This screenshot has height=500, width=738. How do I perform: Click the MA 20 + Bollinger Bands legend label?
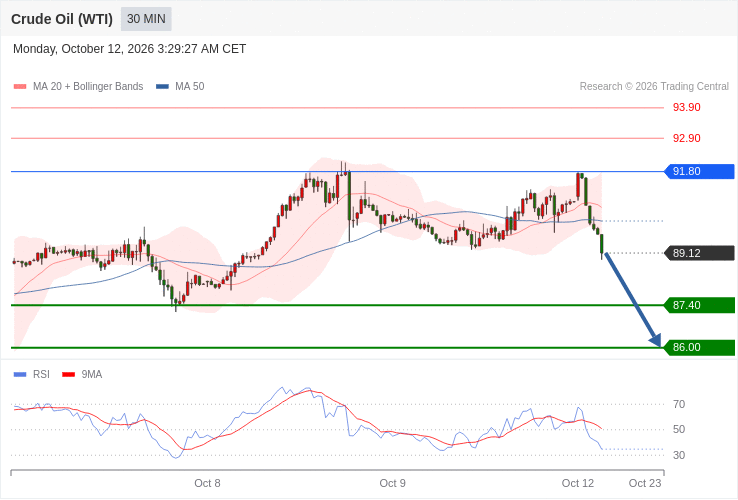(x=88, y=86)
